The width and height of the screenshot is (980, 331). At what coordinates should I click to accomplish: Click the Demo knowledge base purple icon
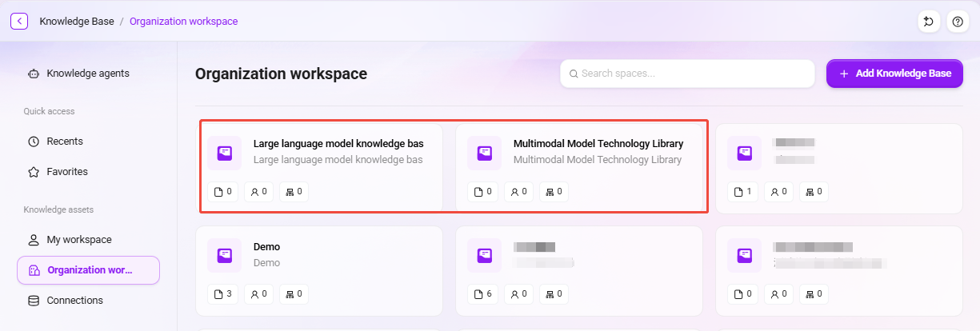225,255
